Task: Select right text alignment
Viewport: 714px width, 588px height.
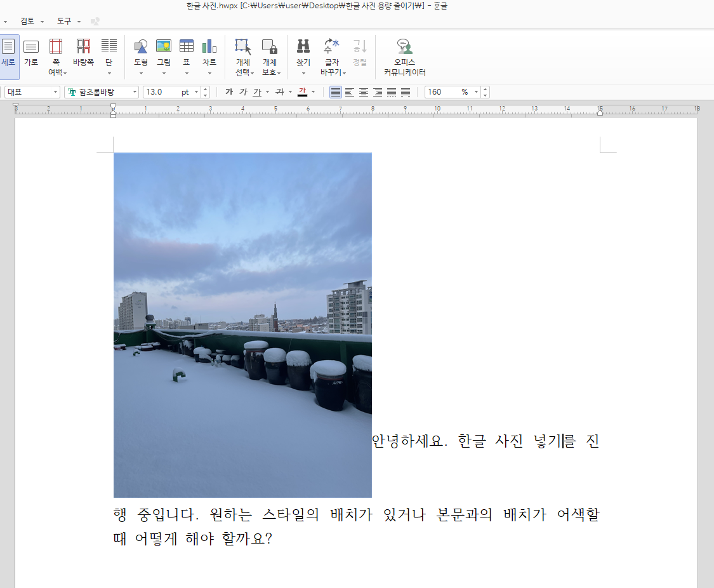Action: click(378, 92)
